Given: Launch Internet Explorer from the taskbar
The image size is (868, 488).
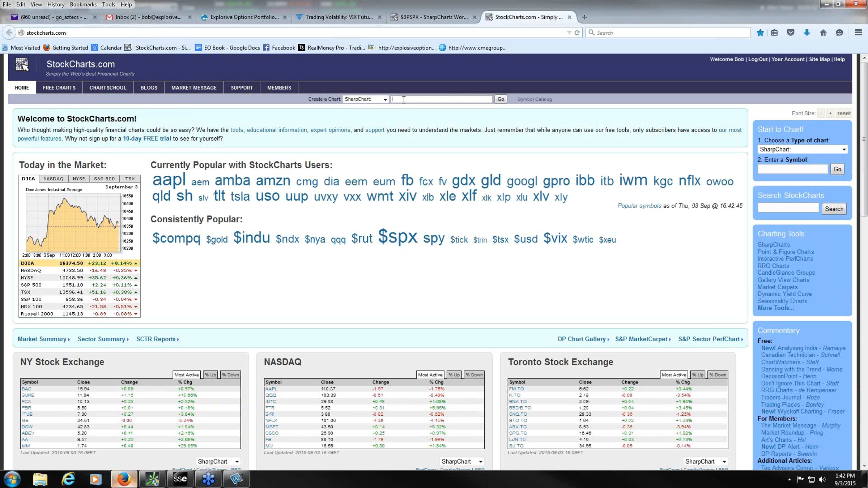Looking at the screenshot, I should 68,479.
